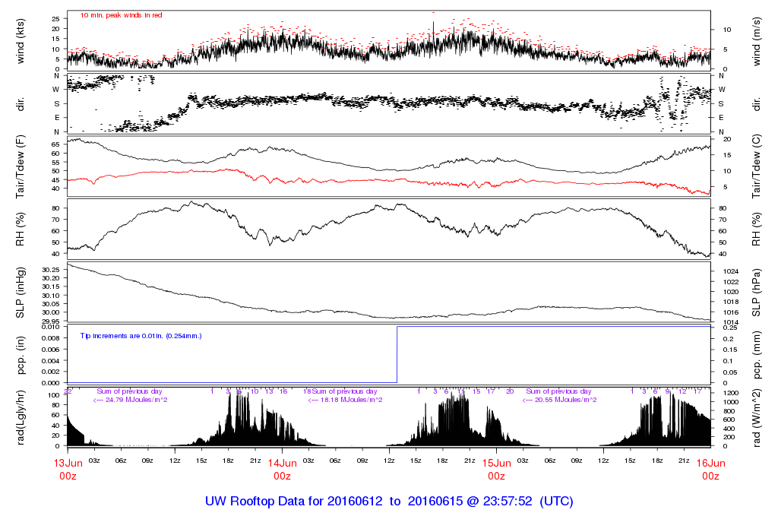778x532 pixels.
Task: Select the '30.20' SLP axis value
Action: pos(51,278)
